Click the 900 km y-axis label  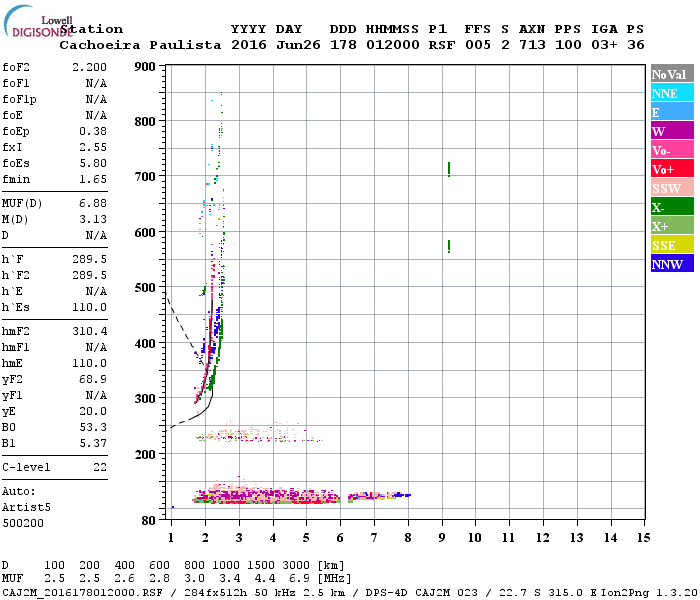point(145,67)
